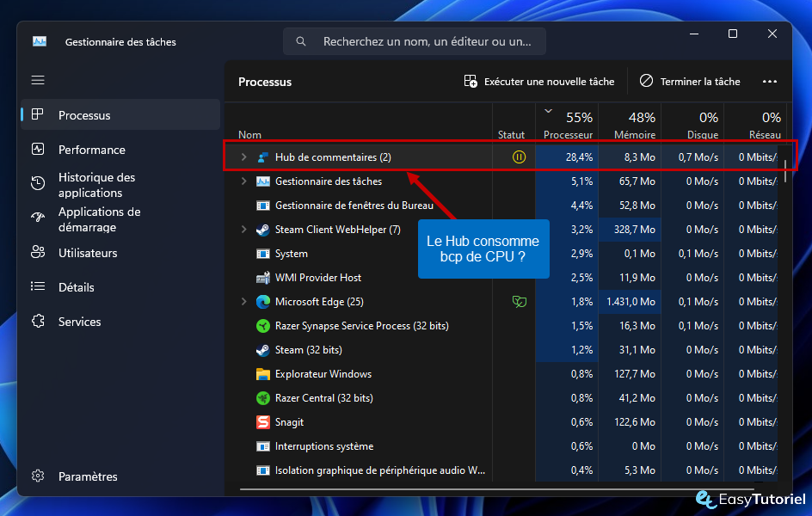Click the Steam (32 bits) icon
The width and height of the screenshot is (812, 516).
[x=263, y=350]
